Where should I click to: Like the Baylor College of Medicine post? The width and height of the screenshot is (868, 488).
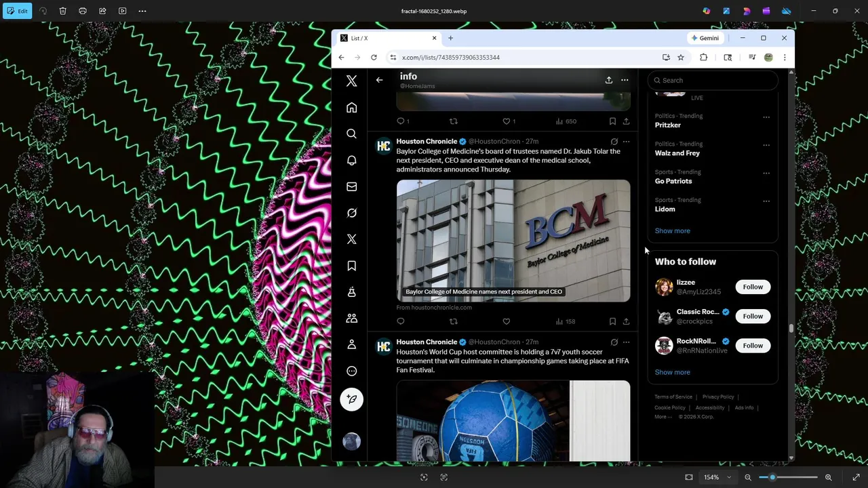[506, 321]
